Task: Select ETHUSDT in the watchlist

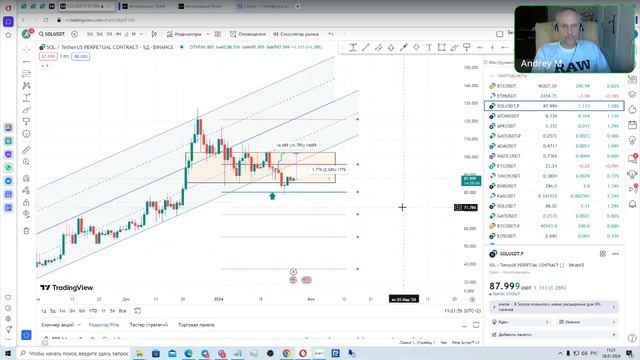Action: click(x=554, y=96)
